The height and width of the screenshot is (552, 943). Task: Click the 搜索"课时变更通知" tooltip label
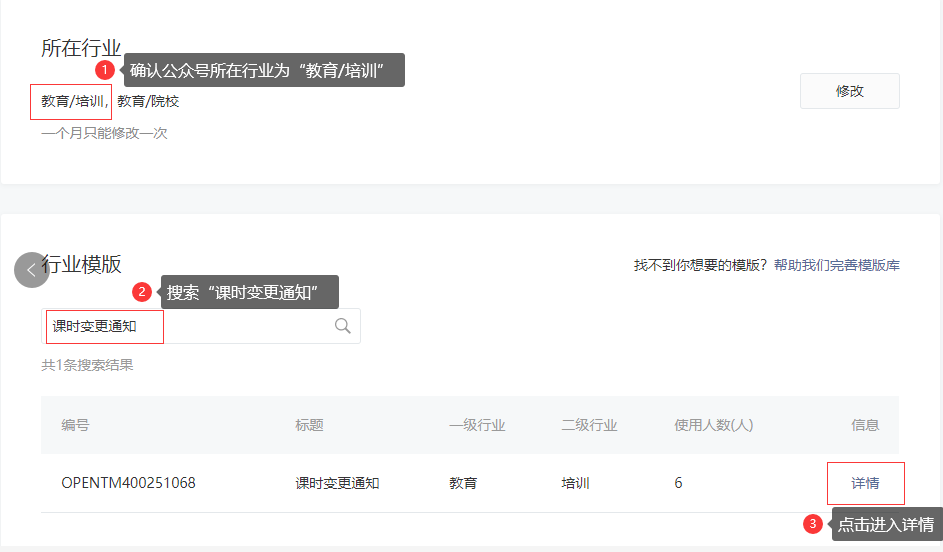coord(249,292)
